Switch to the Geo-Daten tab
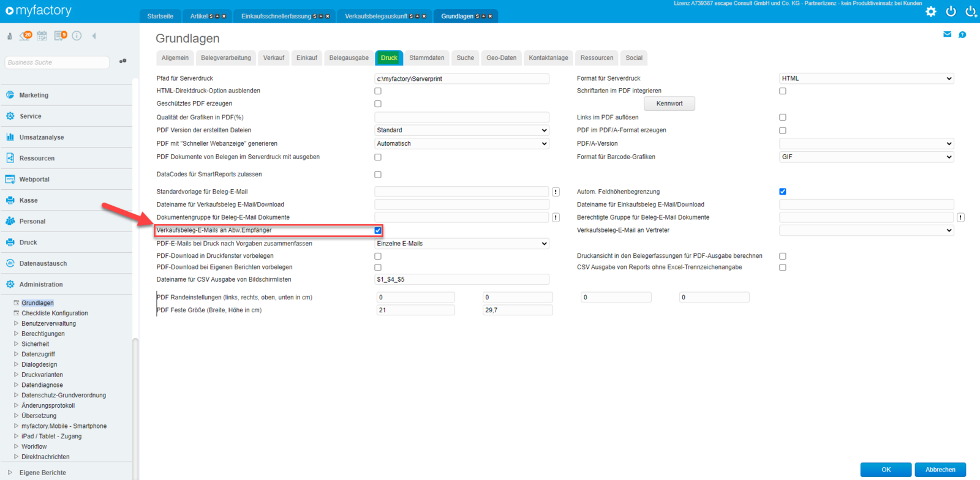This screenshot has width=980, height=480. click(x=502, y=58)
